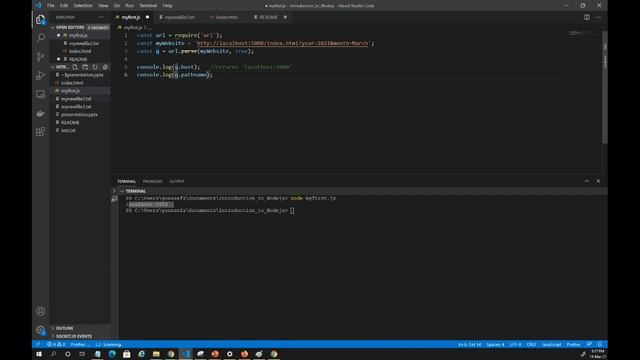640x360 pixels.
Task: Click the UTF-8 encoding indicator
Action: 515,344
